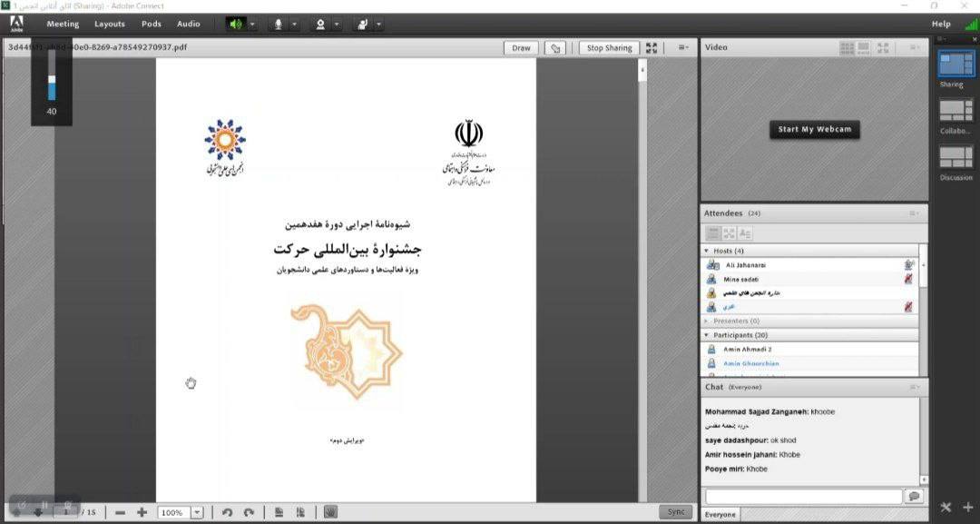Viewport: 980px width, 524px height.
Task: Switch to the Discussion layout thumbnail
Action: [955, 158]
